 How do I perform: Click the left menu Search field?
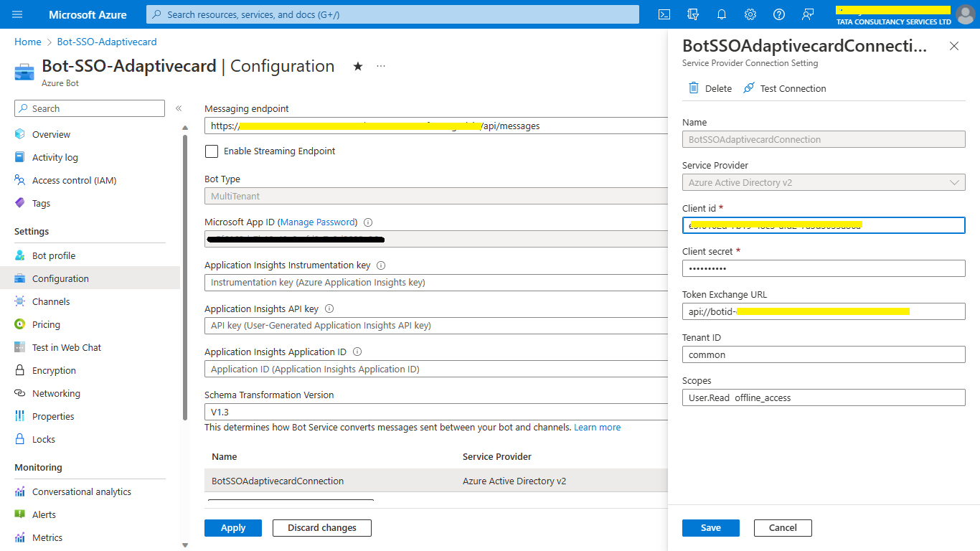pos(90,108)
